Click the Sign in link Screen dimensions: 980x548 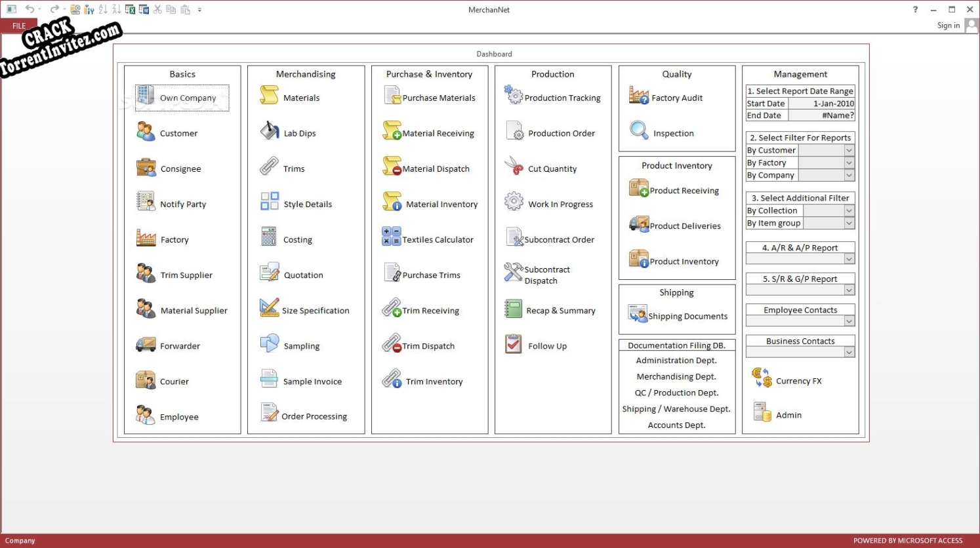948,25
